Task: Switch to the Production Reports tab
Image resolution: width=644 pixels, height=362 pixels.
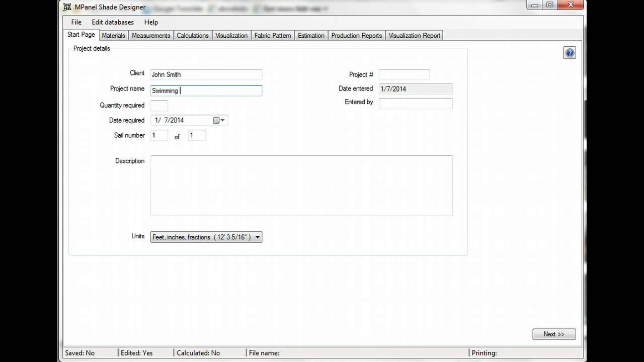Action: click(x=357, y=36)
